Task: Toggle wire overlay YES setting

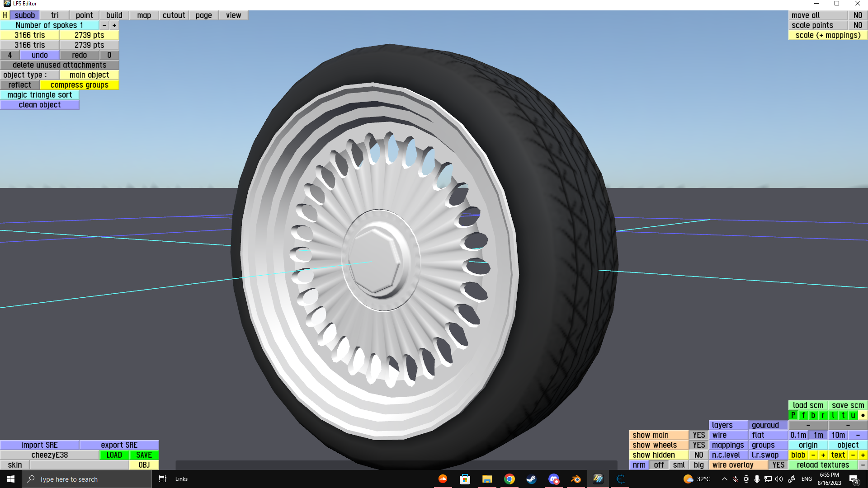Action: pos(778,465)
